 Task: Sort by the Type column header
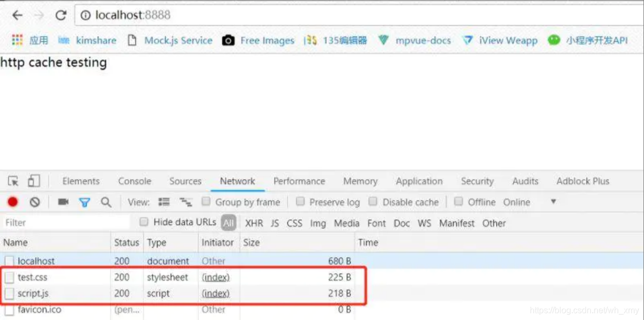[171, 242]
